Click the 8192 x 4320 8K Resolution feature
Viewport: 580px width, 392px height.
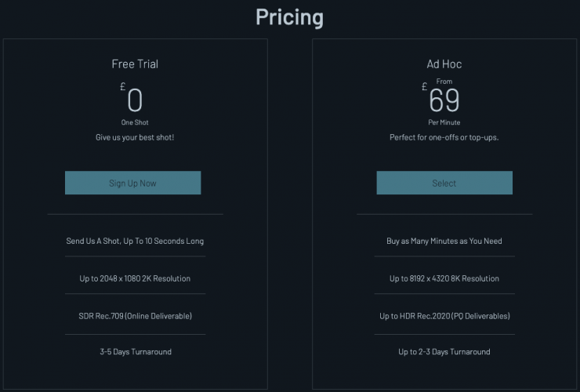click(444, 278)
